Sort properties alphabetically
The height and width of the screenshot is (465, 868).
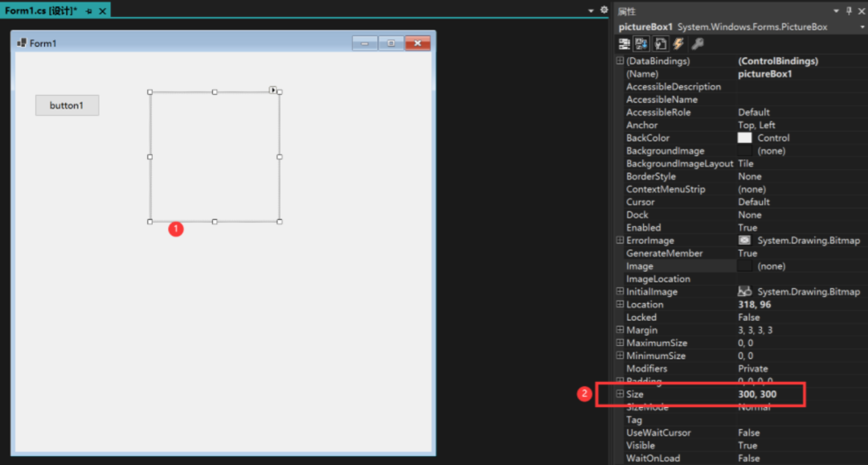[x=642, y=44]
